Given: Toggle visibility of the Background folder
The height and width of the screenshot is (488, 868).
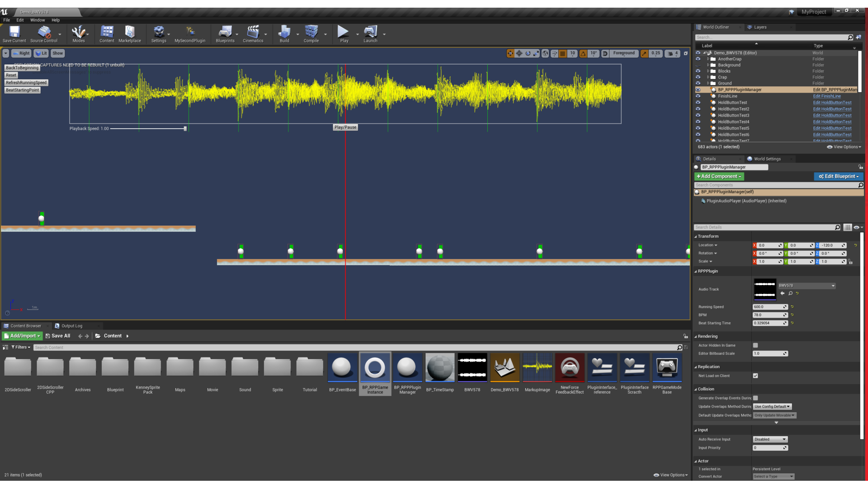Looking at the screenshot, I should pos(698,65).
